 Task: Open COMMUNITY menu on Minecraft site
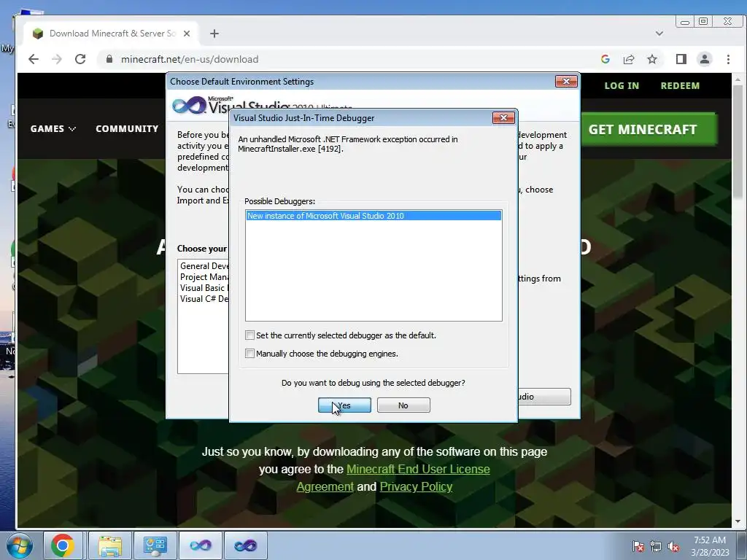127,128
